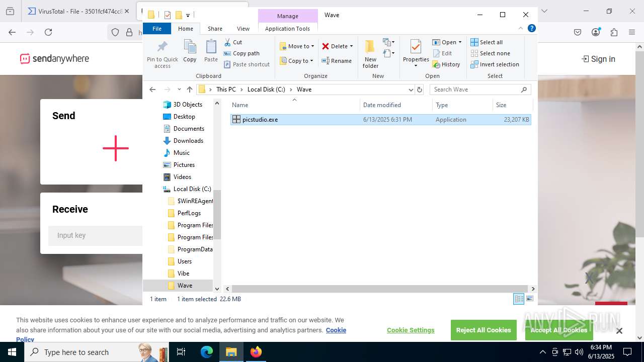Click the file list horizontal scrollbar
The height and width of the screenshot is (362, 644).
tap(379, 289)
